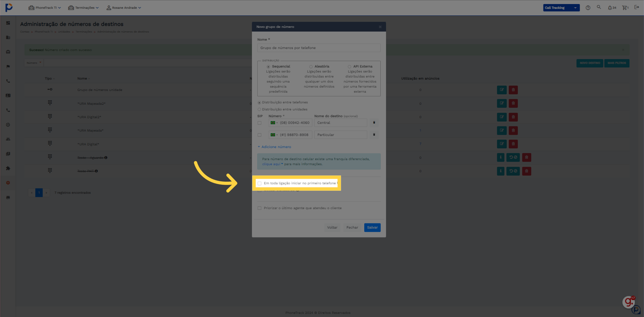644x317 pixels.
Task: Open the Rosane Andrade user menu
Action: [124, 8]
